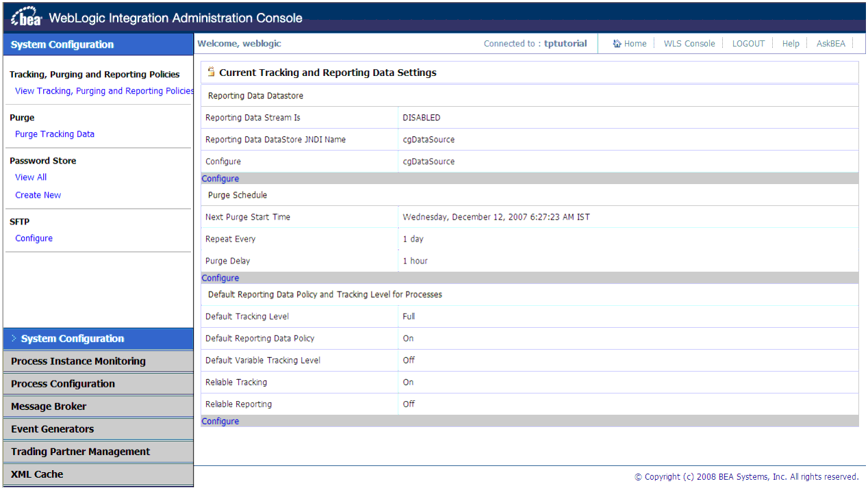
Task: Open Event Generators module
Action: (x=99, y=429)
